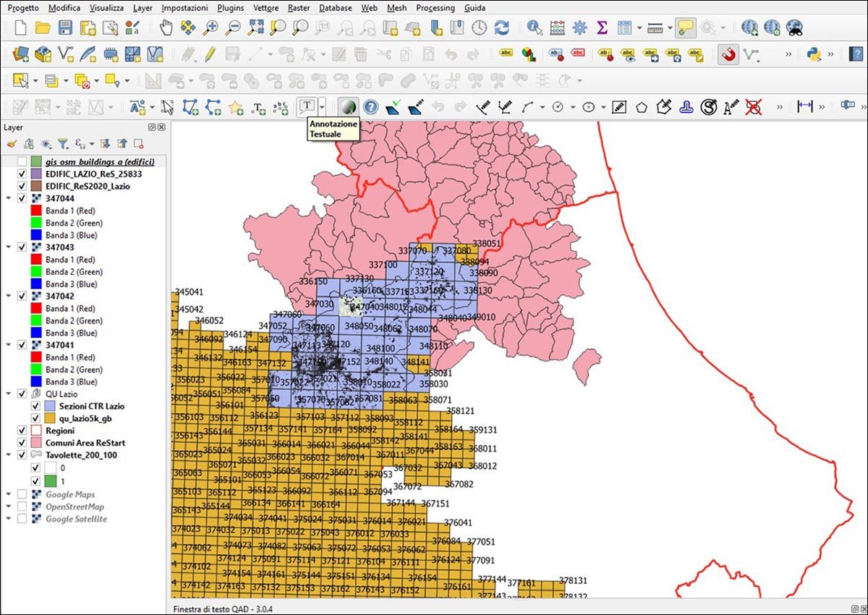
Task: Uncheck EDIFIC_LAZIO_ReS_25833 layer
Action: point(22,174)
